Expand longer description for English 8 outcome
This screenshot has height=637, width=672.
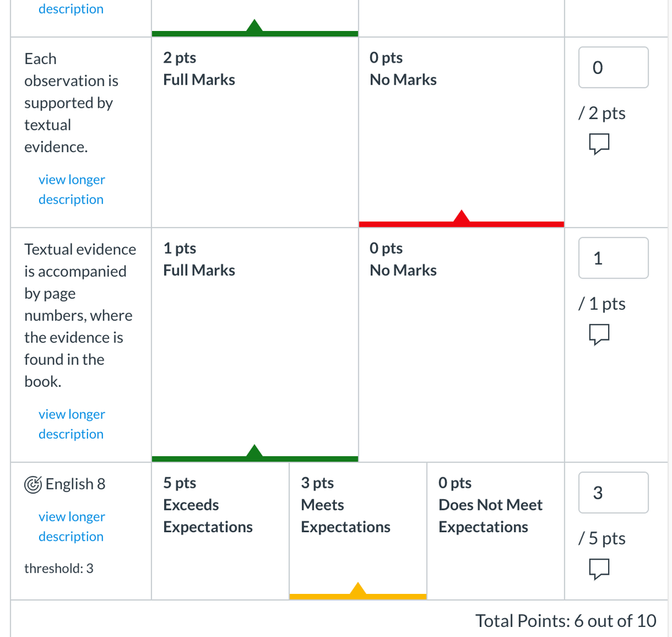pyautogui.click(x=71, y=527)
